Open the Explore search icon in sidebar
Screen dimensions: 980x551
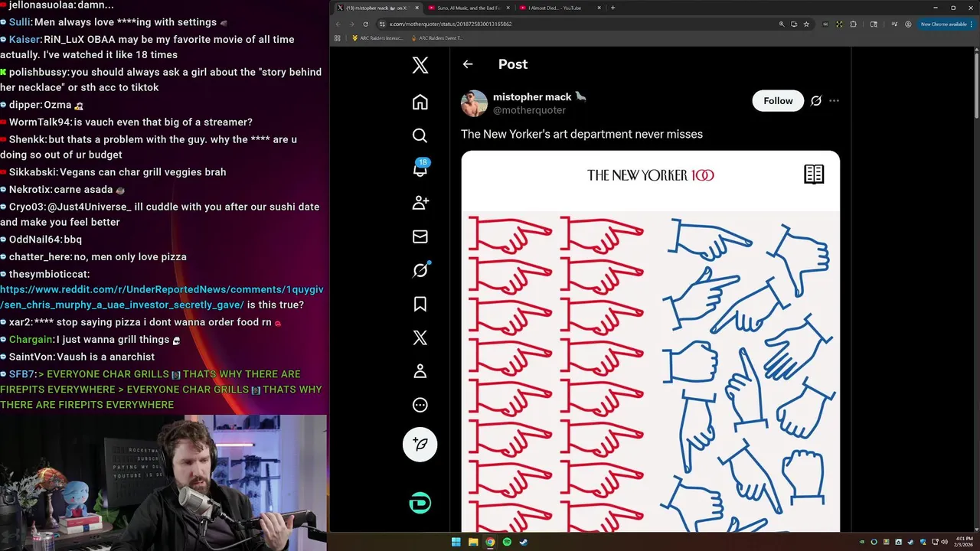click(x=420, y=135)
